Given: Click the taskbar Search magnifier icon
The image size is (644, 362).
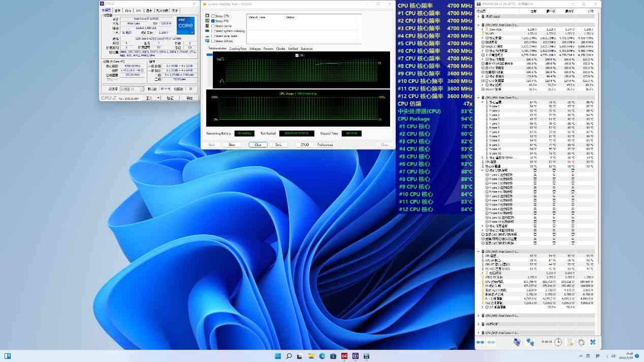Looking at the screenshot, I should [x=288, y=356].
